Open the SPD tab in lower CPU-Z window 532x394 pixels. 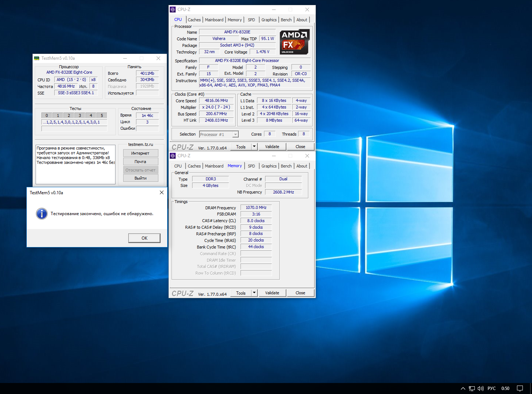pyautogui.click(x=252, y=166)
